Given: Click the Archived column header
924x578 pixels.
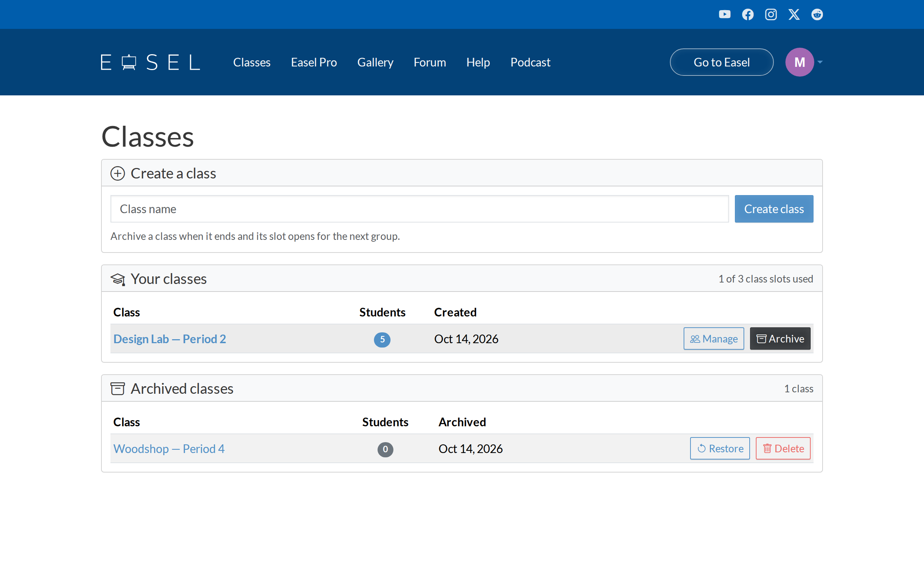Looking at the screenshot, I should pyautogui.click(x=462, y=422).
